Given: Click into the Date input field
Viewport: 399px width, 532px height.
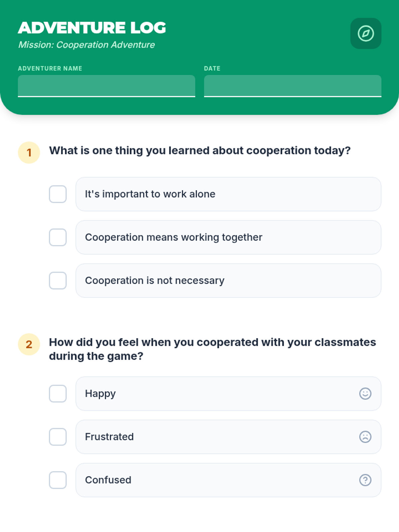Looking at the screenshot, I should coord(293,86).
